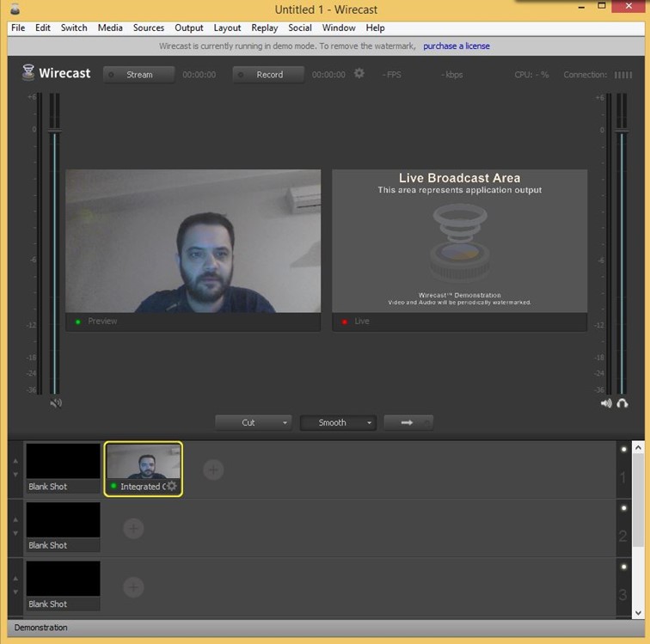Open output settings gear next to Record
The width and height of the screenshot is (650, 644).
pos(359,74)
